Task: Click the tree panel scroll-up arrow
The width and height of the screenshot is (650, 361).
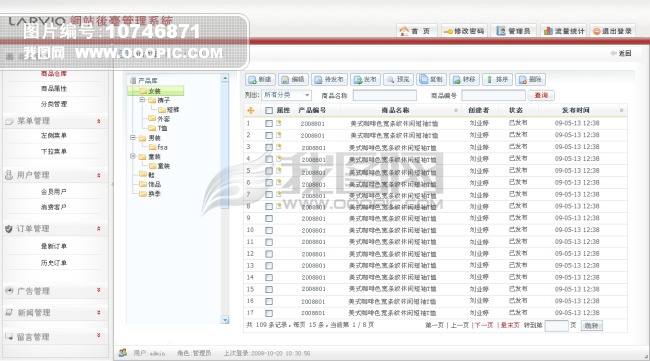Action: pos(225,78)
